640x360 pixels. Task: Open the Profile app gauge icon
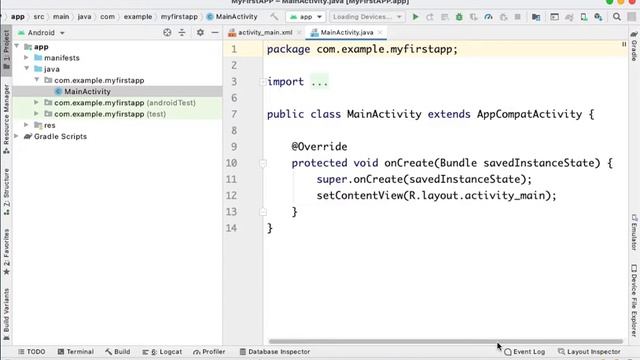[488, 17]
